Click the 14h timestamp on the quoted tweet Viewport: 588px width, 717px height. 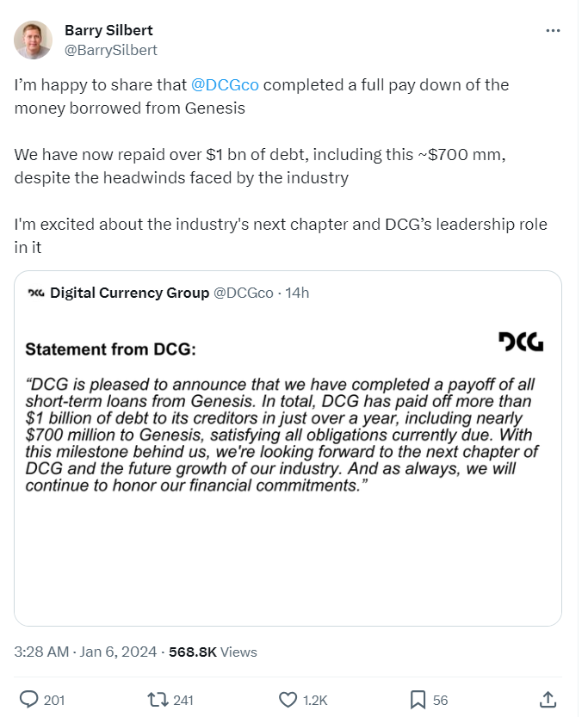[x=298, y=293]
